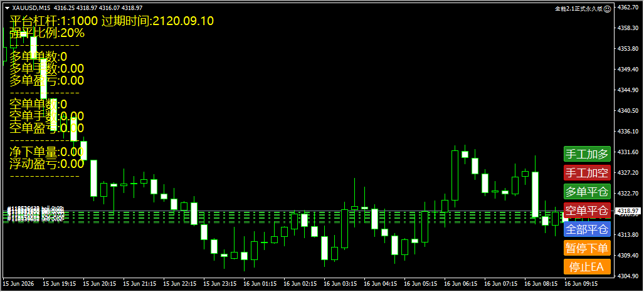Click the 4353.80 price scale label
644x292 pixels.
628,48
